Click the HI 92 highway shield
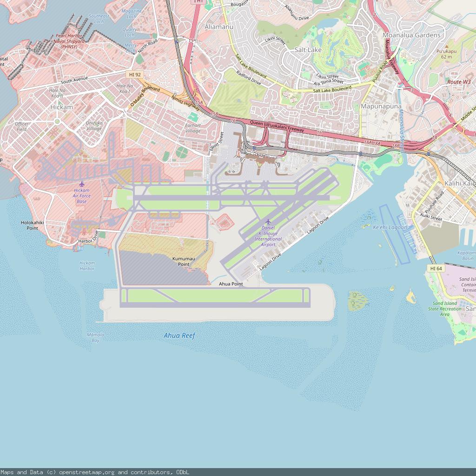The image size is (476, 476). pos(135,74)
